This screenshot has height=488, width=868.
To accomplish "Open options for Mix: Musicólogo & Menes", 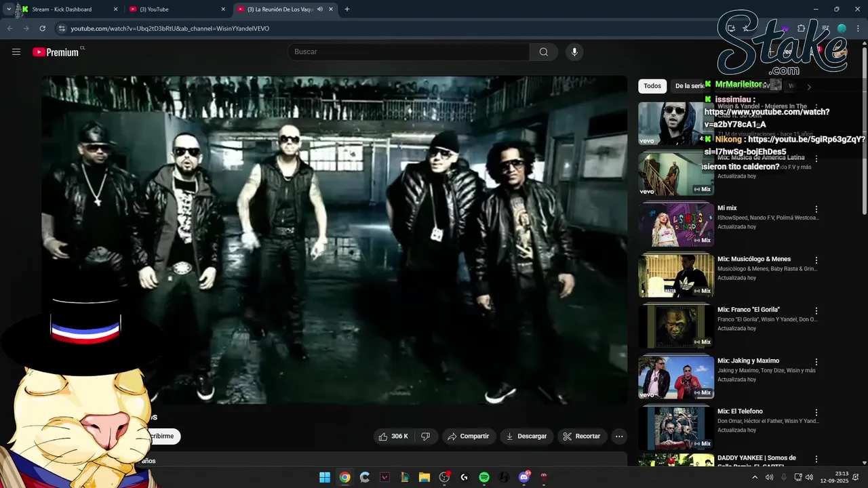I will [816, 260].
